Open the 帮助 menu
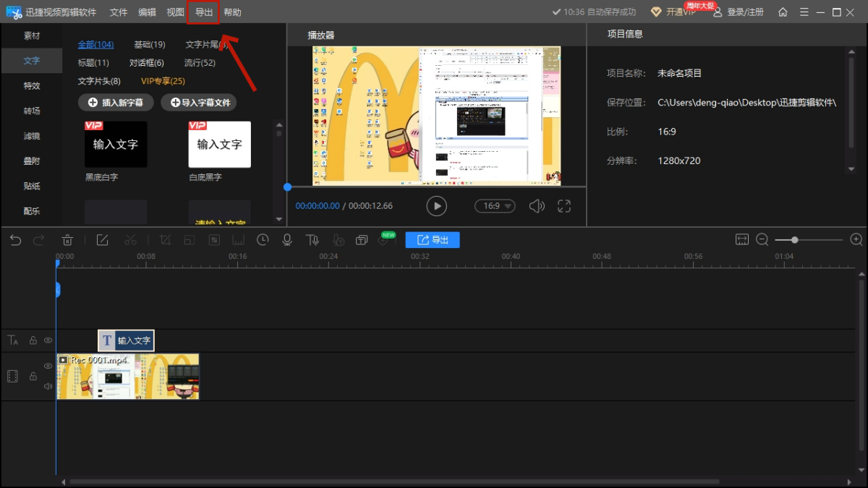This screenshot has width=868, height=488. tap(232, 12)
